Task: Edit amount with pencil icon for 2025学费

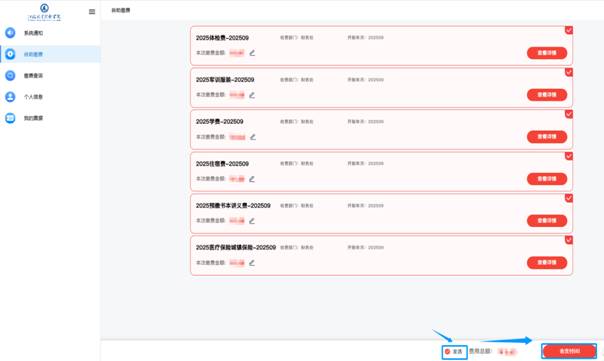Action: [253, 137]
